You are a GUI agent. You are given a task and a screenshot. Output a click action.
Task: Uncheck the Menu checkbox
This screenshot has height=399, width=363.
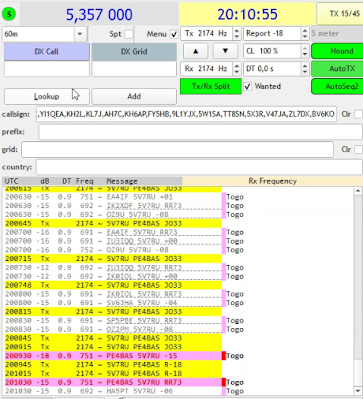click(174, 34)
